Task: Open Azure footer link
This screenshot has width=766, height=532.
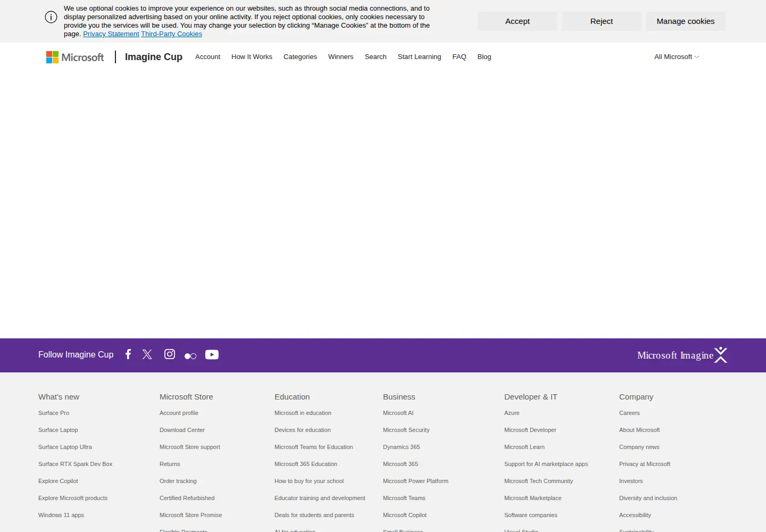Action: click(x=512, y=413)
